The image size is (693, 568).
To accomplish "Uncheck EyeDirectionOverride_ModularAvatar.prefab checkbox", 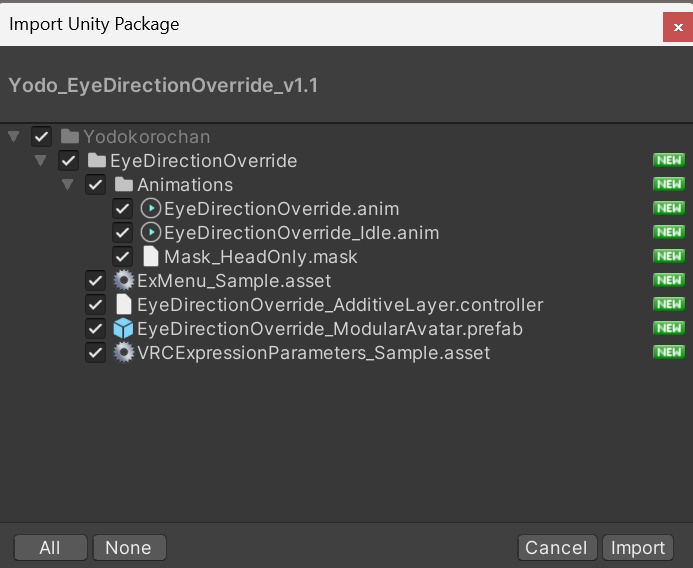I will point(96,329).
